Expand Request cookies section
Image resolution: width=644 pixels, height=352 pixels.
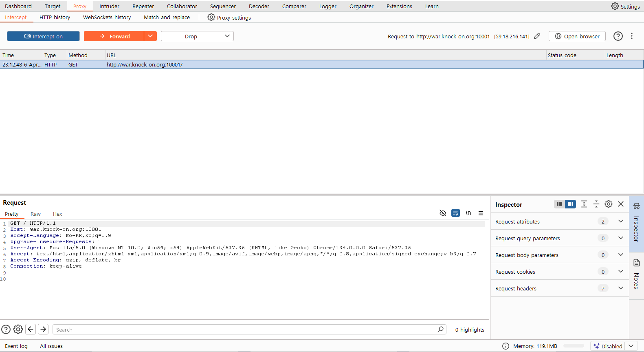[x=620, y=271]
